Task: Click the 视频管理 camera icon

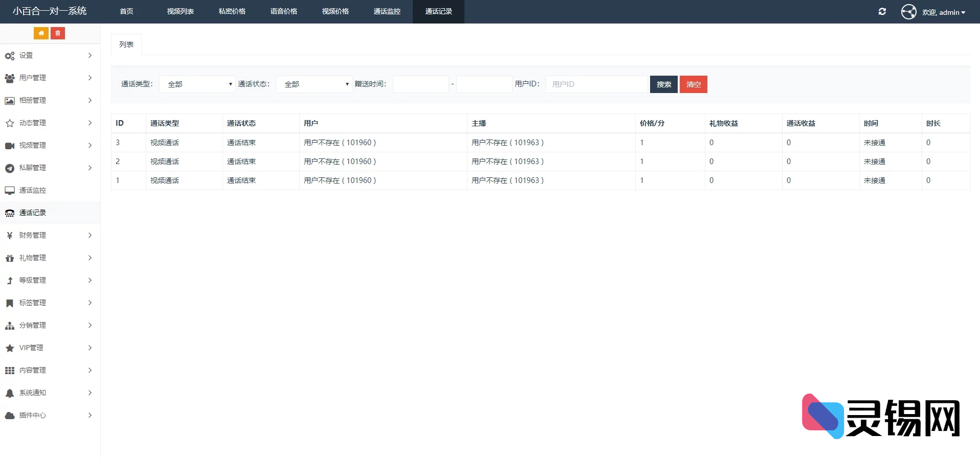Action: point(10,146)
